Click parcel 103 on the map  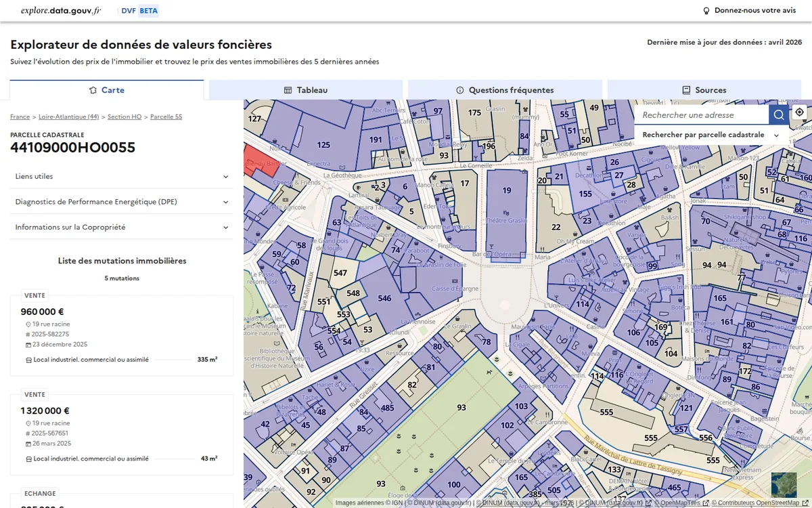tap(521, 406)
